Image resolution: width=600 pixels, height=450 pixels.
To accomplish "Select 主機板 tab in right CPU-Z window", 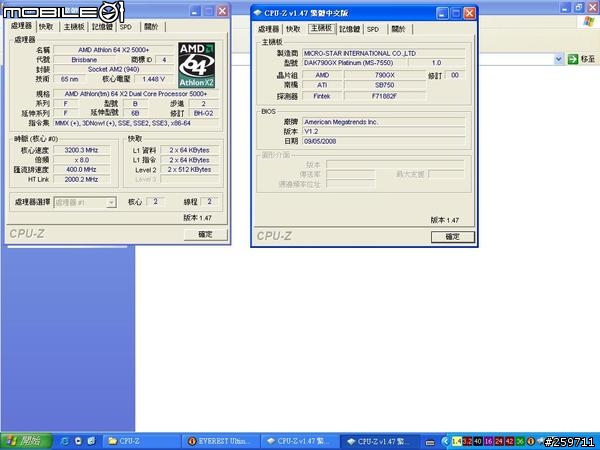I will 322,29.
